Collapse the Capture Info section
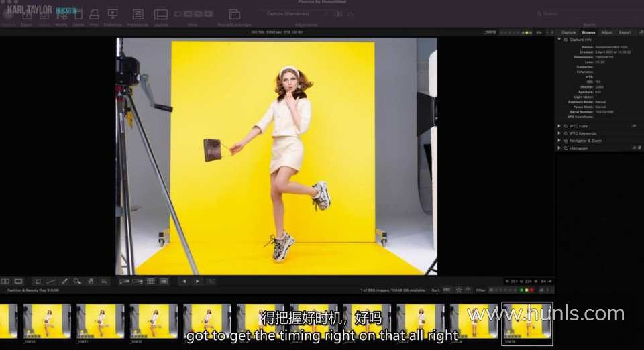 coord(559,40)
